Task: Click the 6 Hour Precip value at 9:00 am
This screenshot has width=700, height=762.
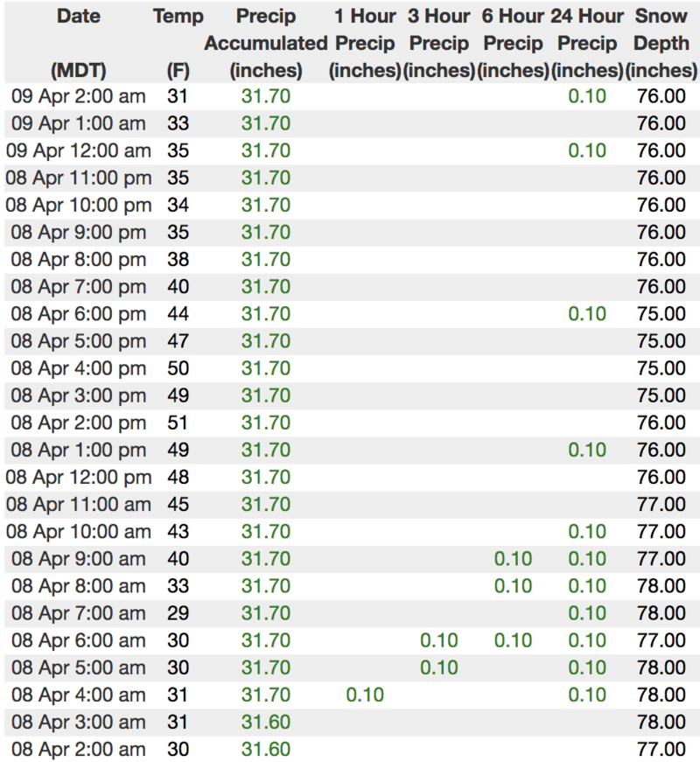Action: [513, 558]
